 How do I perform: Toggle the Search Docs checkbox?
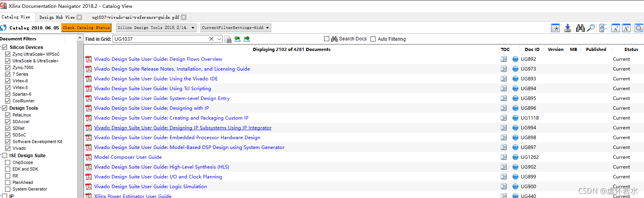pos(327,39)
